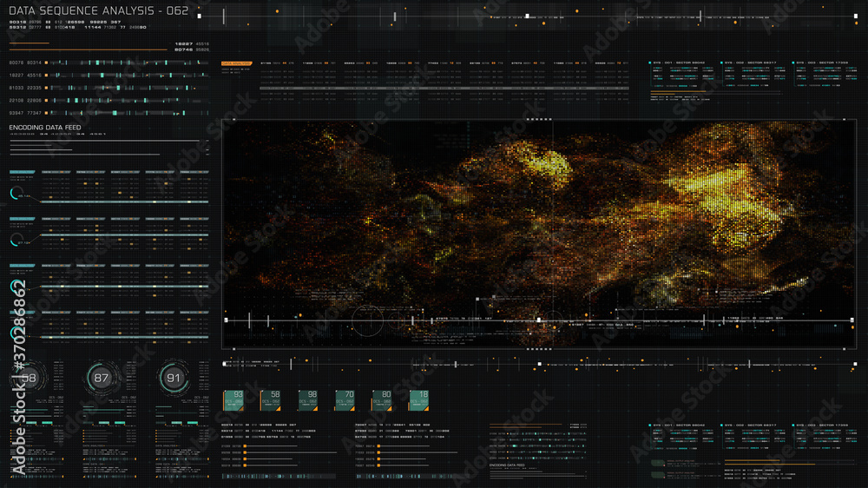Image resolution: width=868 pixels, height=488 pixels.
Task: Click the circular reticle on the map timeline
Action: click(x=367, y=320)
